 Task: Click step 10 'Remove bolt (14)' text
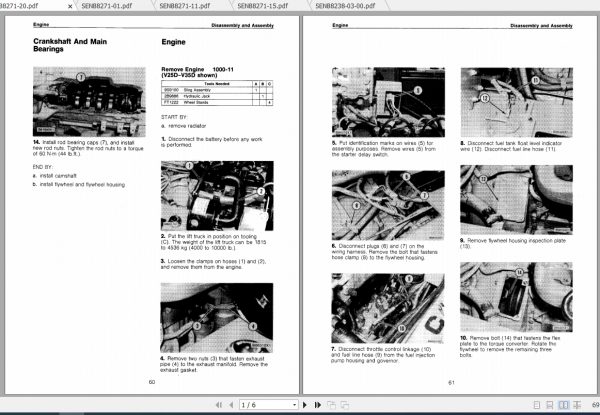tap(510, 346)
